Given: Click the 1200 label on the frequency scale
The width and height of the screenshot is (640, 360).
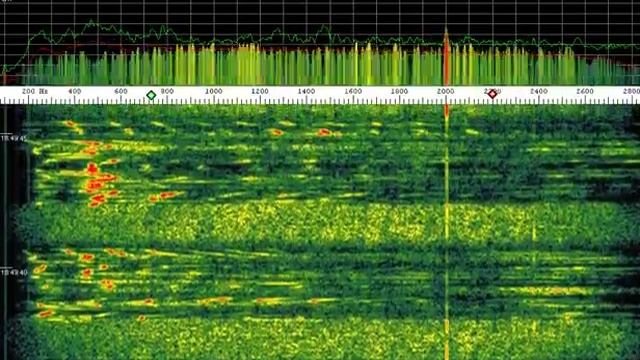Looking at the screenshot, I should pyautogui.click(x=260, y=91).
